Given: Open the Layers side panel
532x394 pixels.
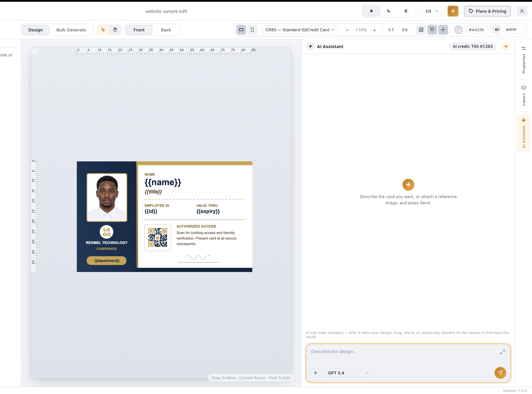Looking at the screenshot, I should (524, 95).
